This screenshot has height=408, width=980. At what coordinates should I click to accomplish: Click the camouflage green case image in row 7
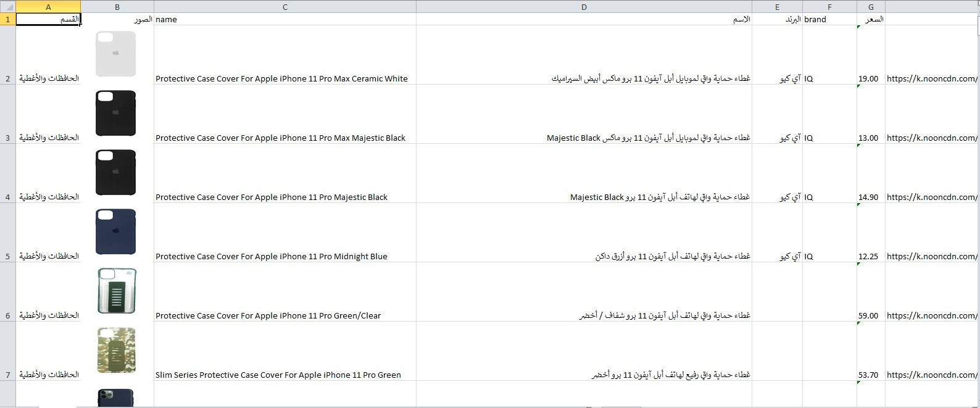[x=117, y=351]
